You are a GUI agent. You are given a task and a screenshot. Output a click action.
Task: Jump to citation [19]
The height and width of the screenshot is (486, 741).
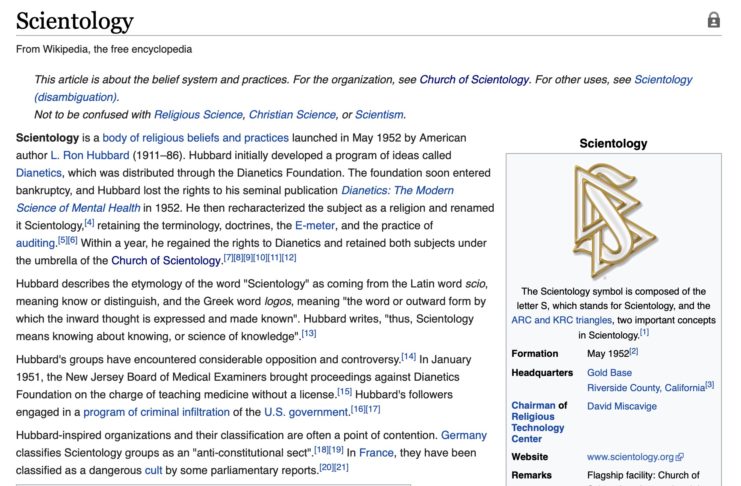click(x=336, y=449)
